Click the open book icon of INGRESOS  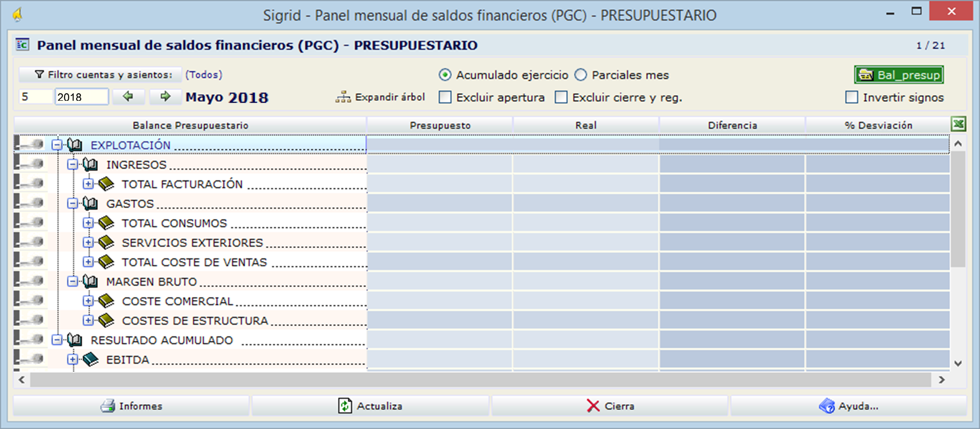pos(91,164)
